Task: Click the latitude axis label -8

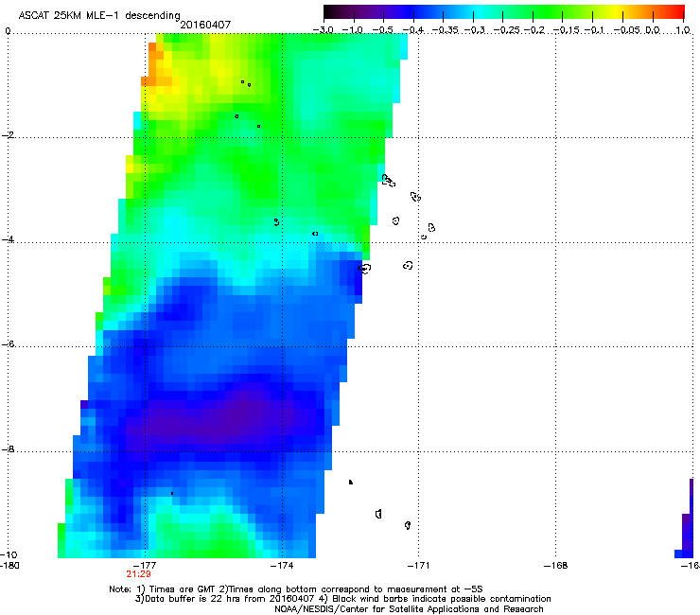Action: (x=9, y=448)
